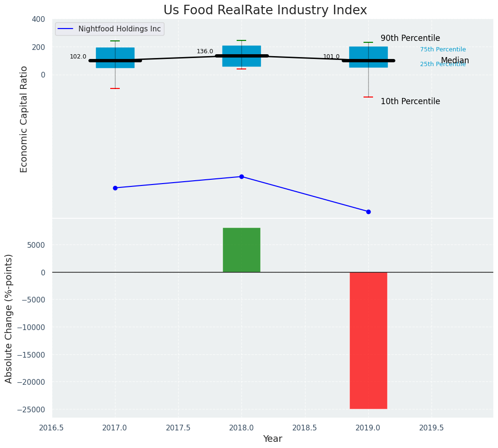Click the Year x-axis label

click(273, 439)
